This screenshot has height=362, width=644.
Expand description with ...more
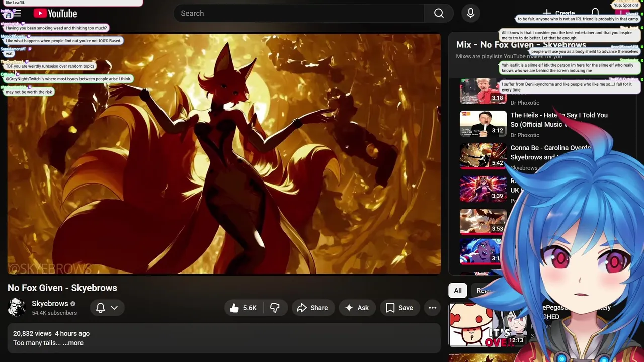[x=73, y=343]
